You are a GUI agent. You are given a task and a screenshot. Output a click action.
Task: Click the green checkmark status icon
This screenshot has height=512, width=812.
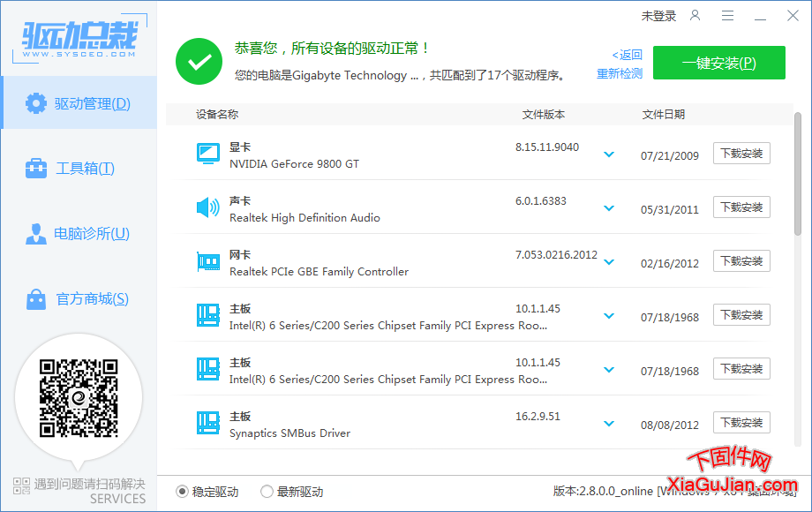(x=199, y=61)
